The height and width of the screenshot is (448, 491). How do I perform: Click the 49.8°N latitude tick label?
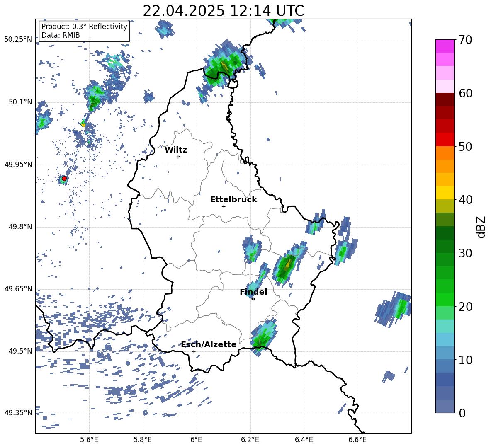pyautogui.click(x=20, y=227)
